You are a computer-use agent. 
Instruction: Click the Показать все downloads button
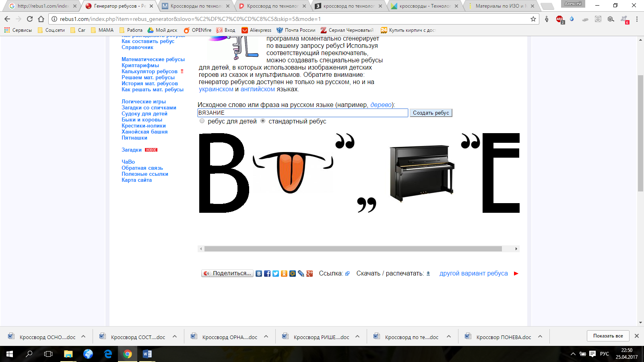608,336
